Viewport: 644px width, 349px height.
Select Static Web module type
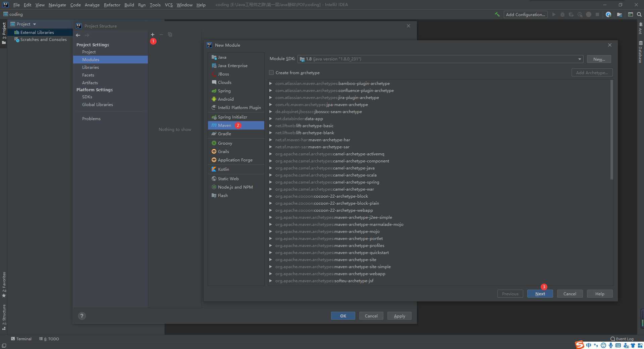pos(236,179)
